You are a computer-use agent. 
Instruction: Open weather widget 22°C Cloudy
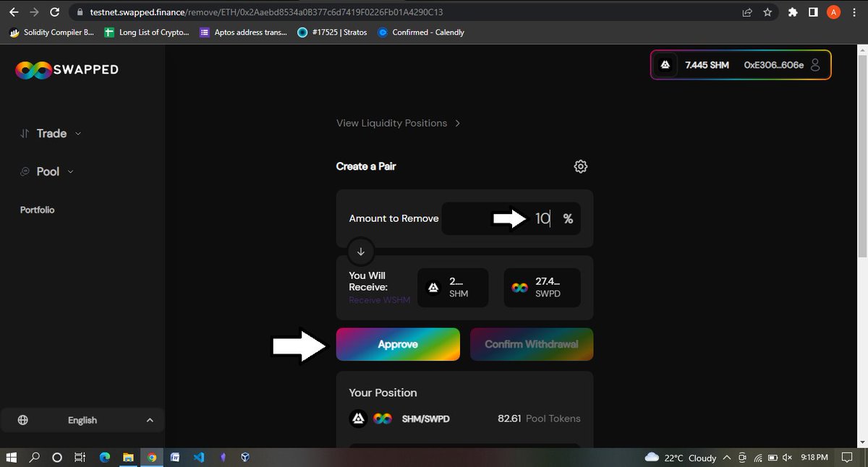681,458
